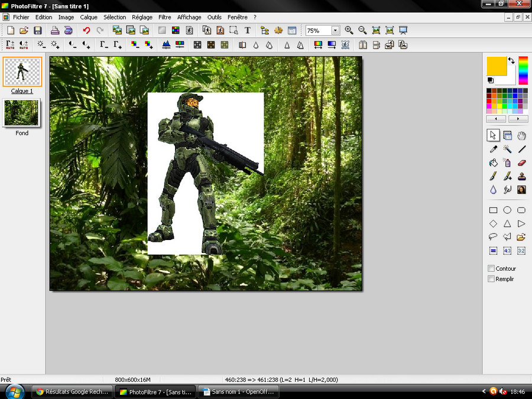Click the 3:2 ratio selection icon
532x399 pixels.
click(x=521, y=251)
